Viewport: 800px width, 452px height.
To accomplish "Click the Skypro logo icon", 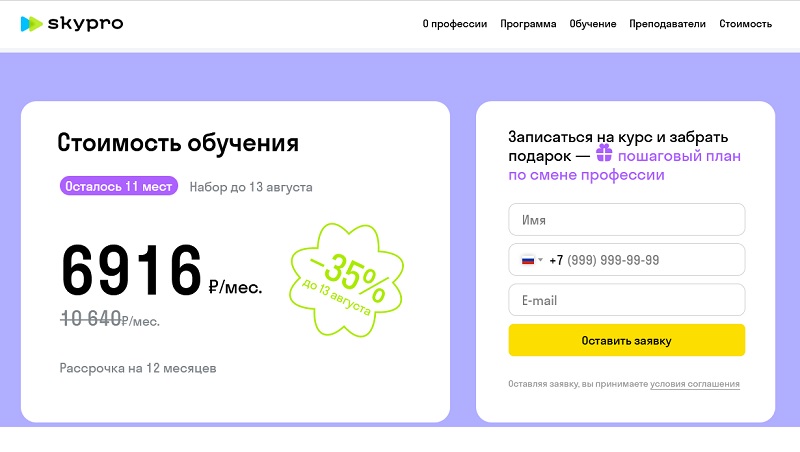I will pos(31,23).
